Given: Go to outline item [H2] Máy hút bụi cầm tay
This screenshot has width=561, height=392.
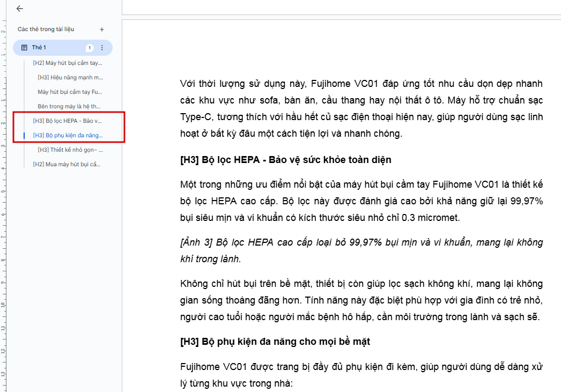Looking at the screenshot, I should point(68,63).
